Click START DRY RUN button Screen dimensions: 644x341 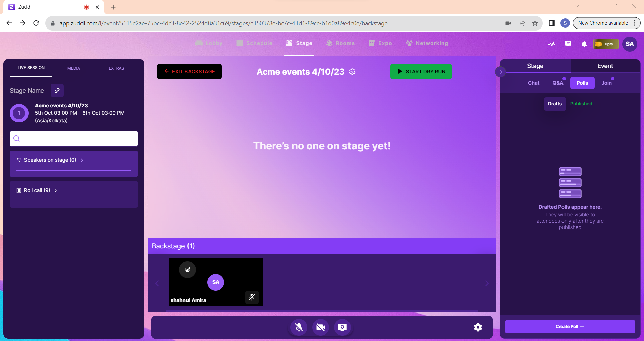pyautogui.click(x=421, y=72)
